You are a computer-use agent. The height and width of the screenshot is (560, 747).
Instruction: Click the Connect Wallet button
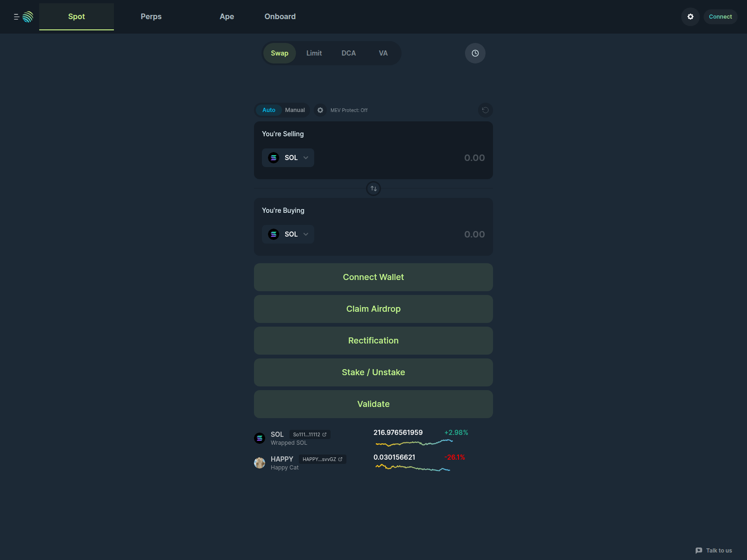[373, 277]
